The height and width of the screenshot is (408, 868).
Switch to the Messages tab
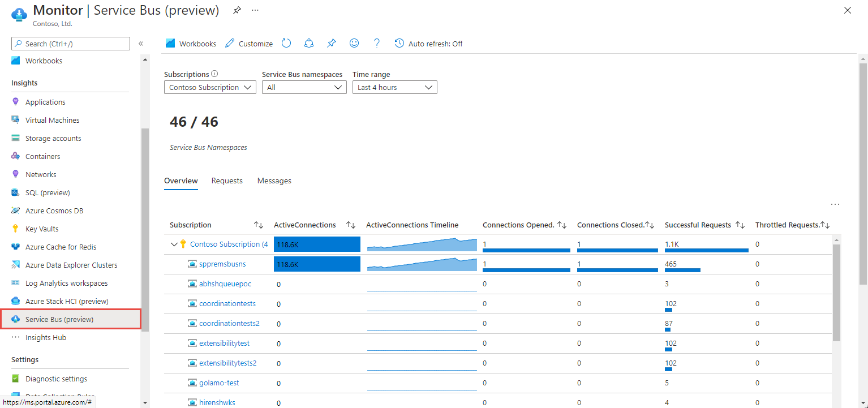pyautogui.click(x=274, y=181)
